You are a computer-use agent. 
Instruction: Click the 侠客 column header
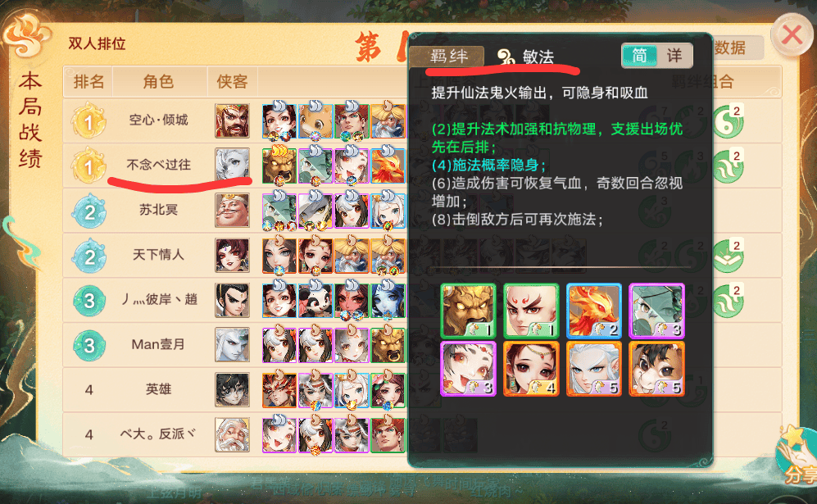[x=232, y=82]
